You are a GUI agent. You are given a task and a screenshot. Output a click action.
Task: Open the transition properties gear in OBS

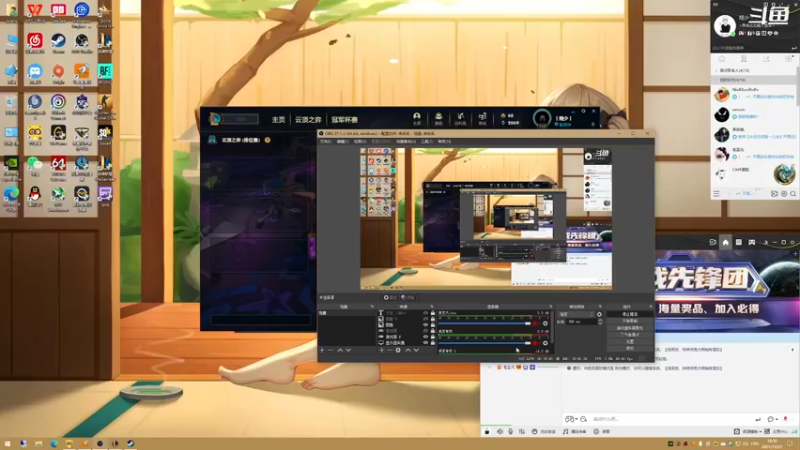599,314
